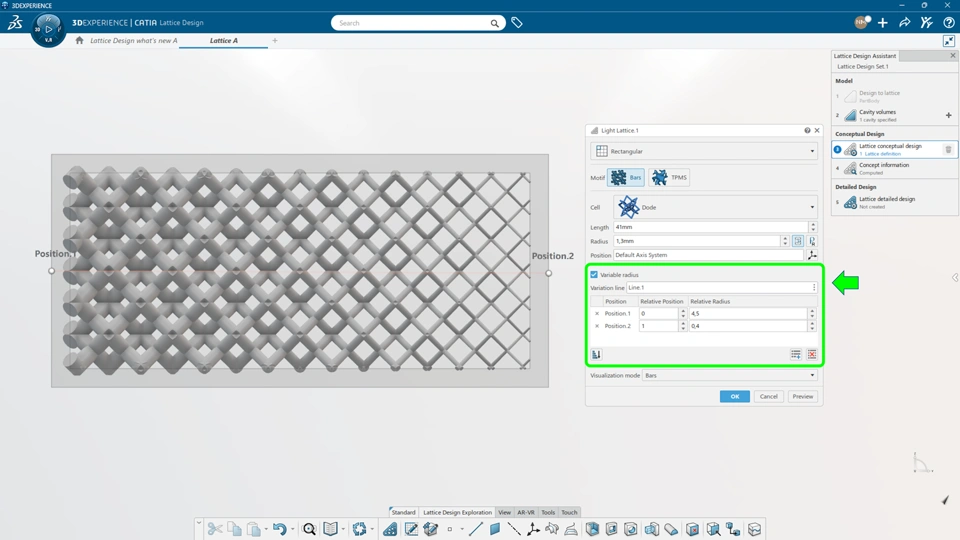Click the home icon next to tabs
Image resolution: width=960 pixels, height=540 pixels.
coord(79,40)
